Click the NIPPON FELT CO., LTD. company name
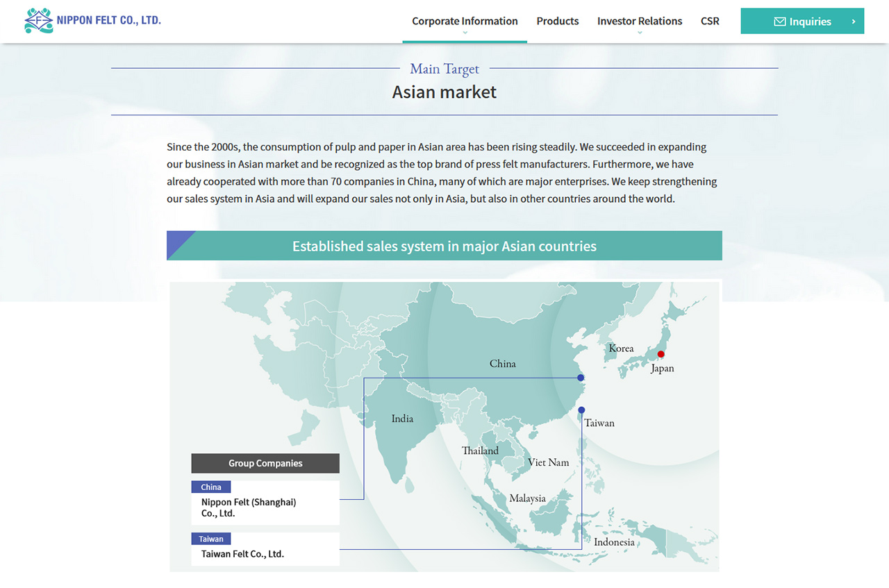This screenshot has width=889, height=588. (108, 20)
